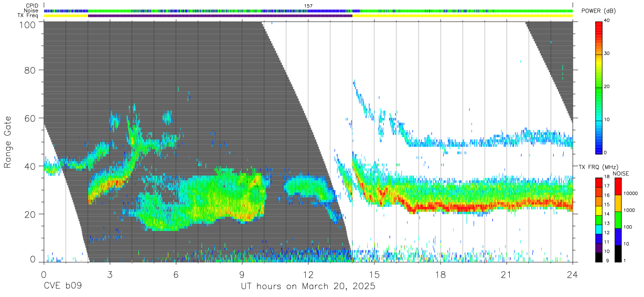The height and width of the screenshot is (297, 644).
Task: Click the 80 tick on Range Gate axis
Action: click(x=29, y=70)
